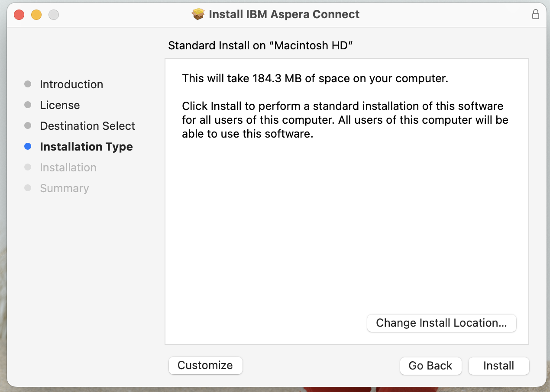Click the Standard Install on Macintosh HD heading
The image size is (550, 392).
pos(260,45)
